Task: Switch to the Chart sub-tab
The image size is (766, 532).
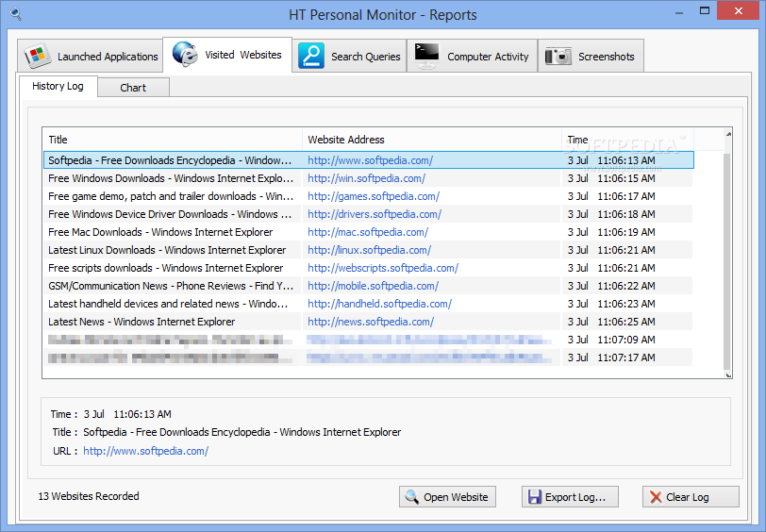Action: (133, 88)
